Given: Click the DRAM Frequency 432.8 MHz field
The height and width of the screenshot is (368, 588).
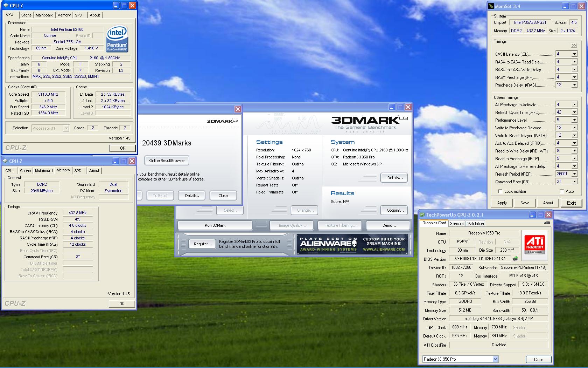Looking at the screenshot, I should coord(78,213).
